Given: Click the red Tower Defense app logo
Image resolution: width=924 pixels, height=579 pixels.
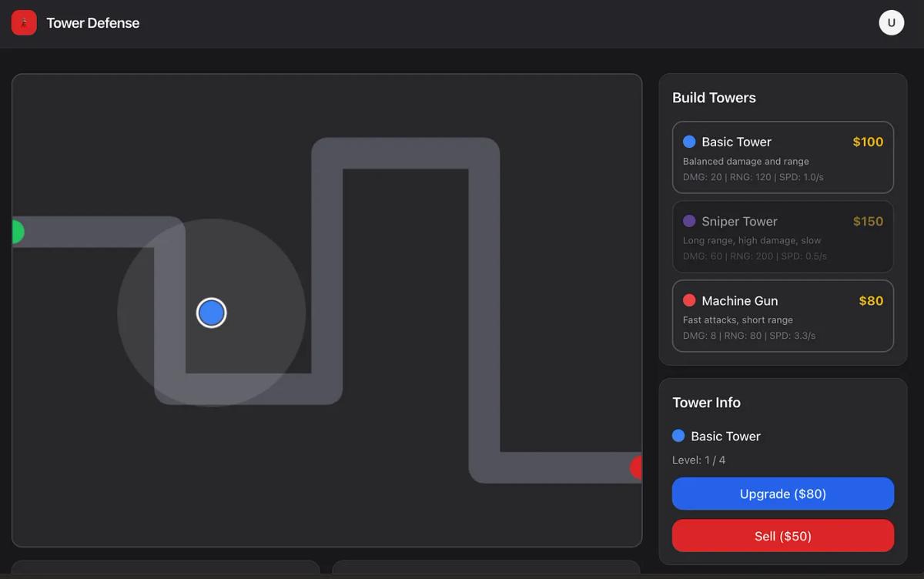Looking at the screenshot, I should coord(24,23).
